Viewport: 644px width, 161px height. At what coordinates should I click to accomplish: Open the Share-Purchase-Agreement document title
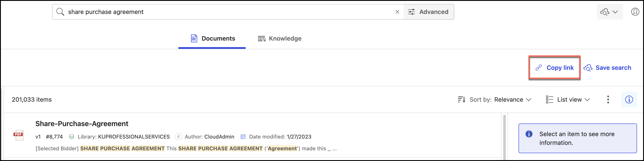point(82,123)
